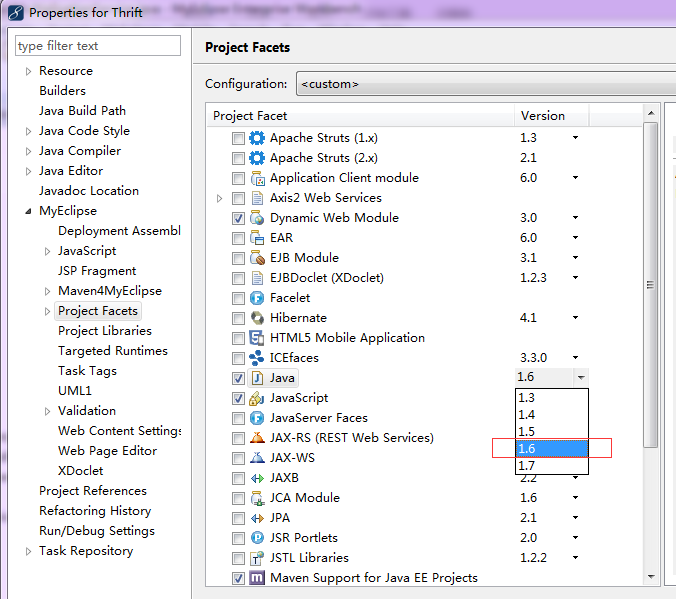Tick the JSTL Libraries checkbox
This screenshot has width=676, height=599.
coord(238,558)
